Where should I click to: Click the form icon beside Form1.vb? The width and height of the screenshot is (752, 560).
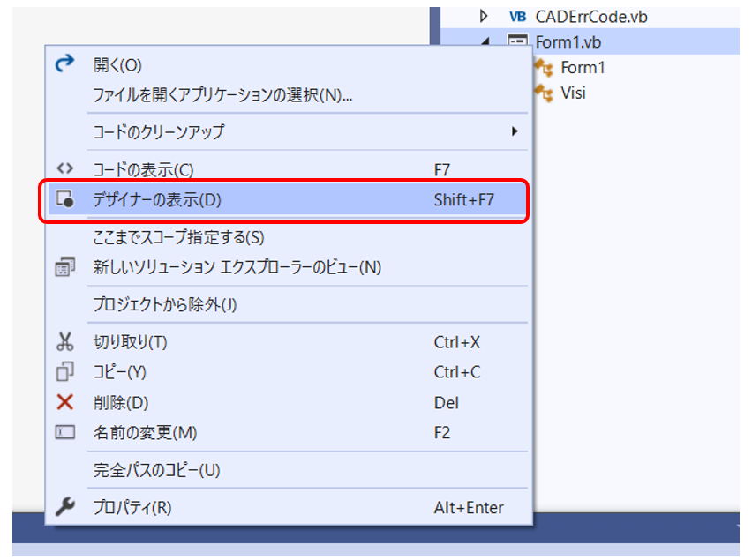click(517, 41)
